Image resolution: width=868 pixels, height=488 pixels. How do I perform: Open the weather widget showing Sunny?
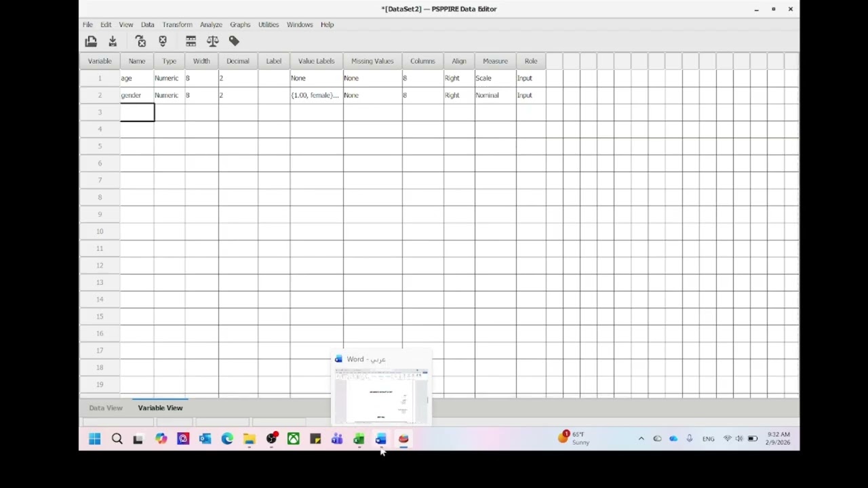pyautogui.click(x=574, y=439)
